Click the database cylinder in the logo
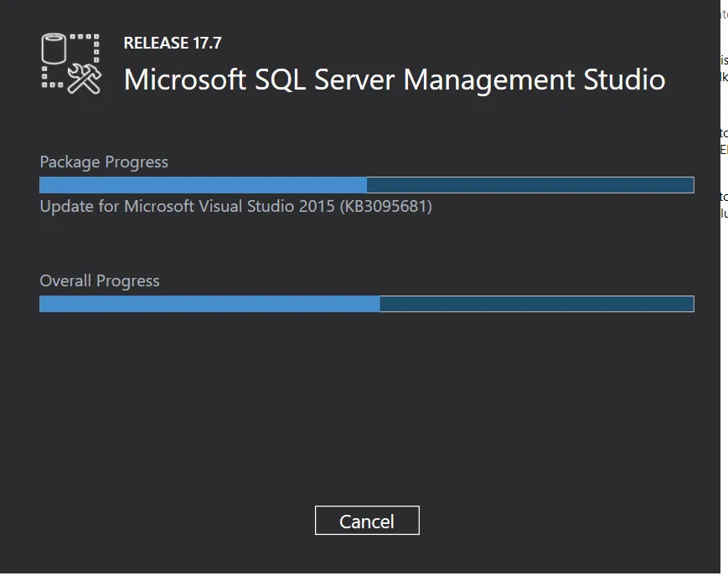The width and height of the screenshot is (728, 581). click(54, 49)
